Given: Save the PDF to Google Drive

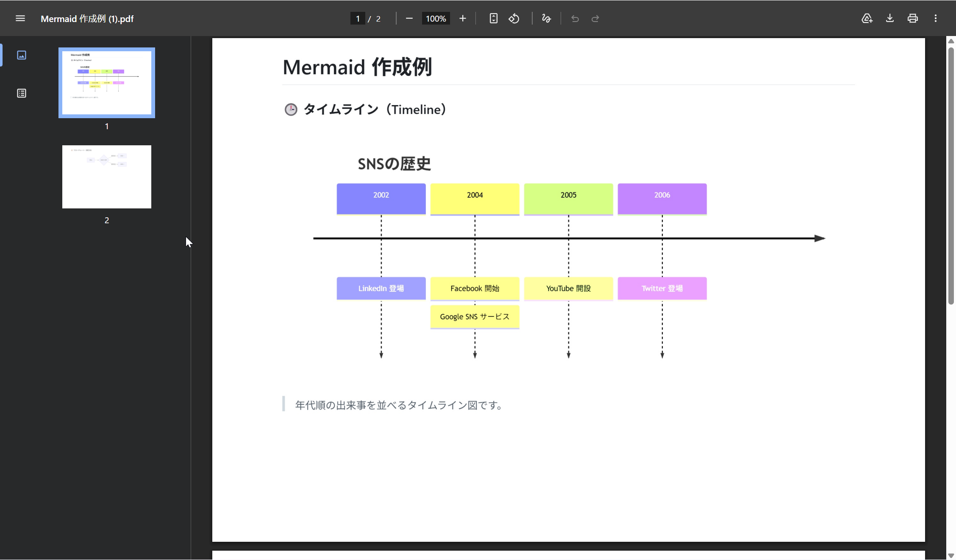Looking at the screenshot, I should [x=867, y=19].
